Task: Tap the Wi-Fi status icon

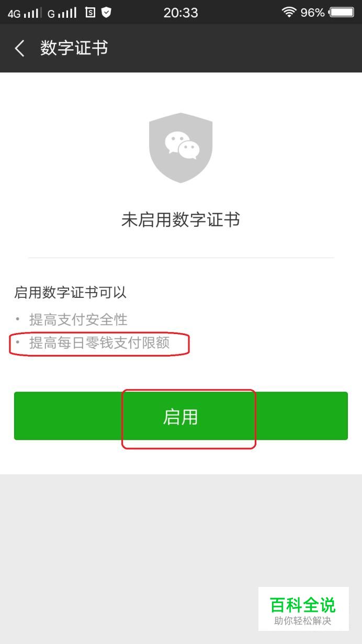Action: (289, 12)
